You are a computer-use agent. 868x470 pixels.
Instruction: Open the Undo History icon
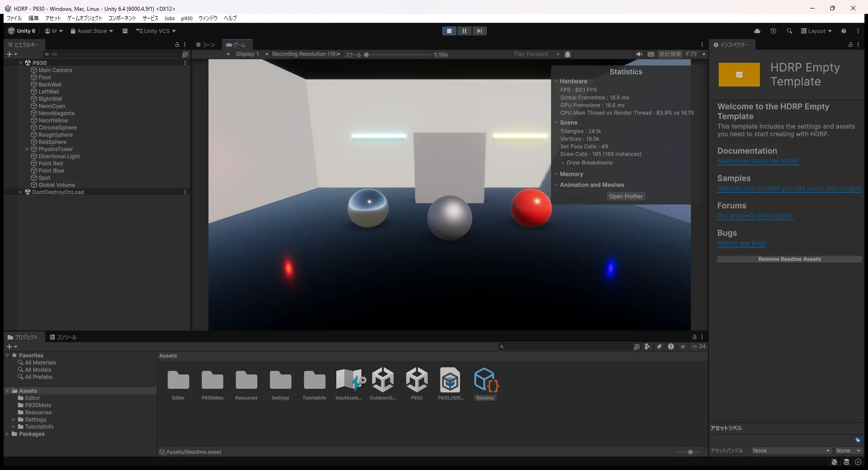coord(773,31)
